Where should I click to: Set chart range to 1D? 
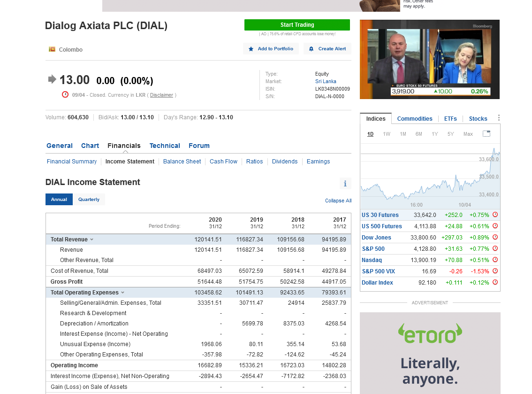click(370, 134)
